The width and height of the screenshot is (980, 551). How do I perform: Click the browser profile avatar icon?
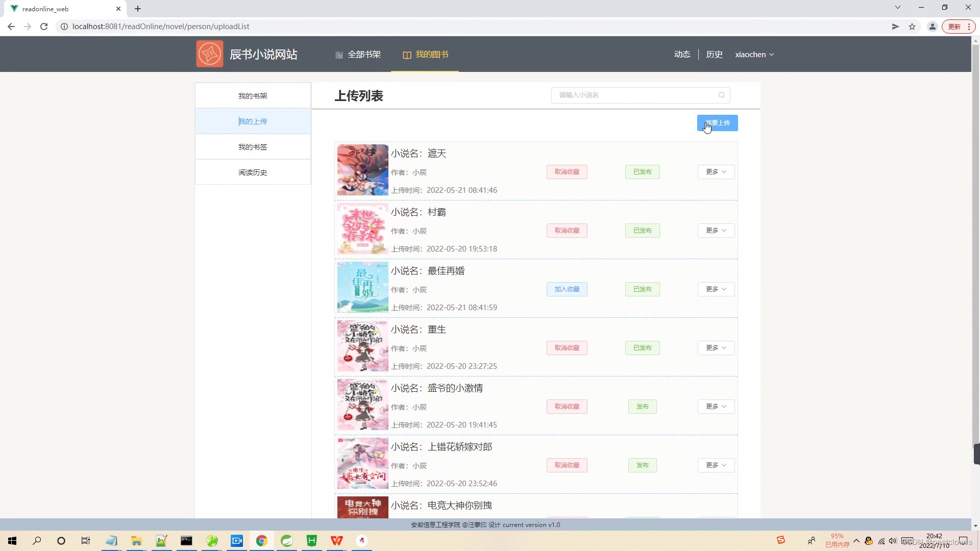click(932, 27)
